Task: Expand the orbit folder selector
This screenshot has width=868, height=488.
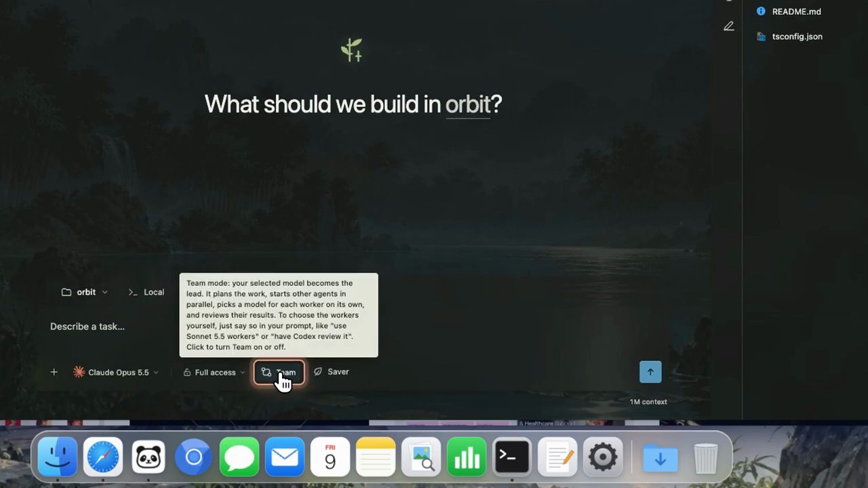Action: pos(85,292)
